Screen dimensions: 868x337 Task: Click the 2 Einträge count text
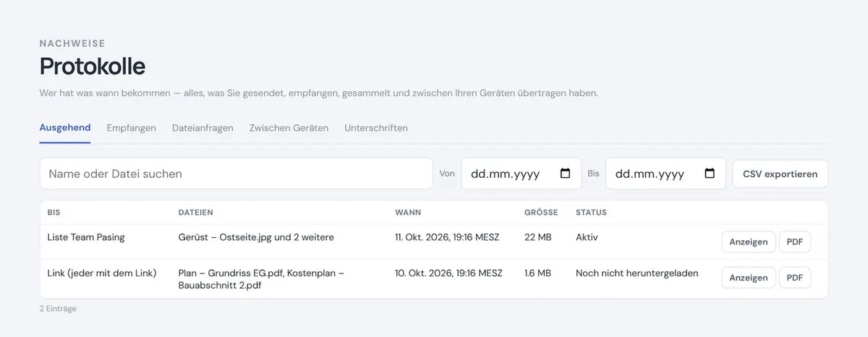click(x=58, y=309)
